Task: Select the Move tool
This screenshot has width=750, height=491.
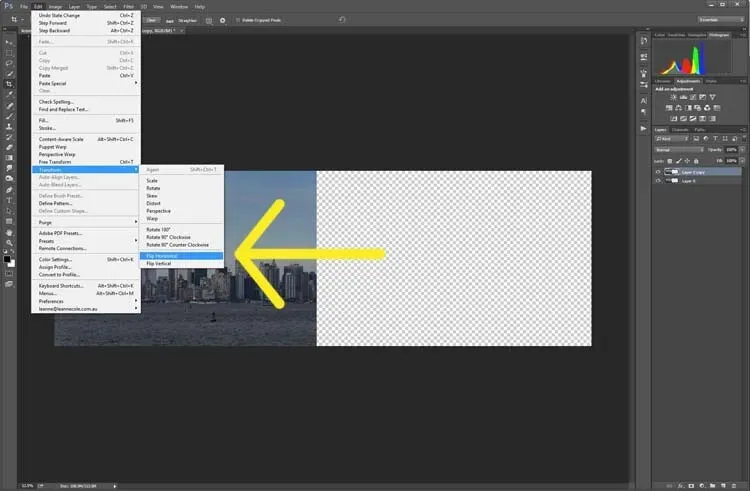Action: (x=9, y=41)
